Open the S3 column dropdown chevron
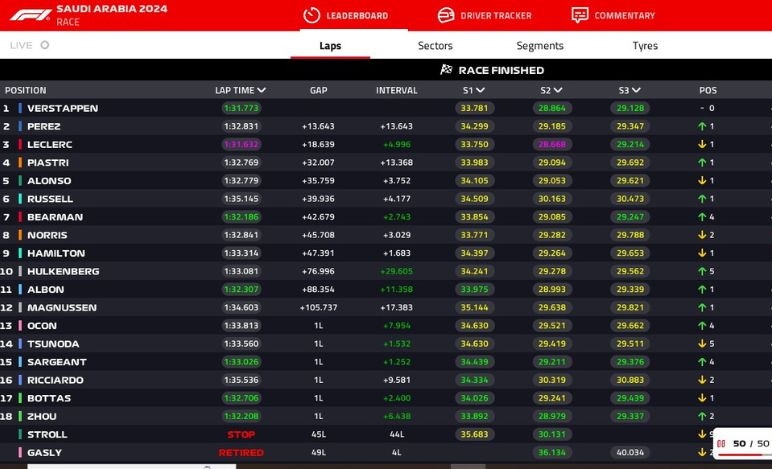772x469 pixels. click(x=637, y=90)
